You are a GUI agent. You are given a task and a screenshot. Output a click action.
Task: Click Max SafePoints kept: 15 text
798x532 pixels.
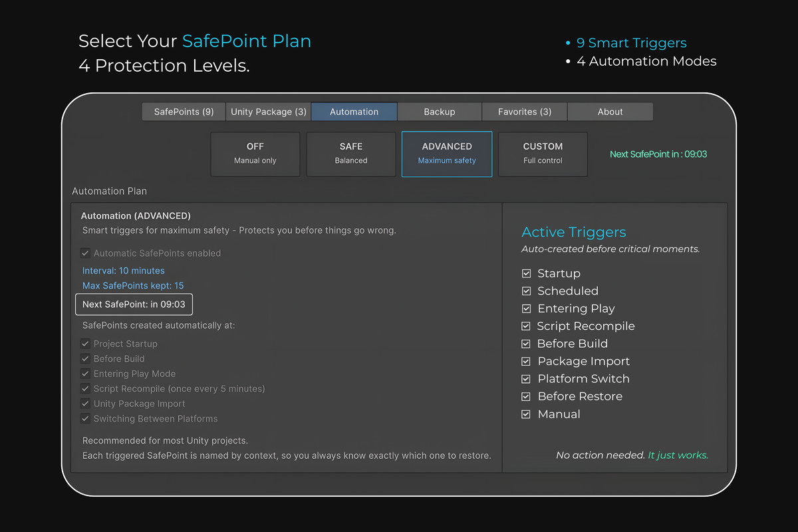coord(133,286)
